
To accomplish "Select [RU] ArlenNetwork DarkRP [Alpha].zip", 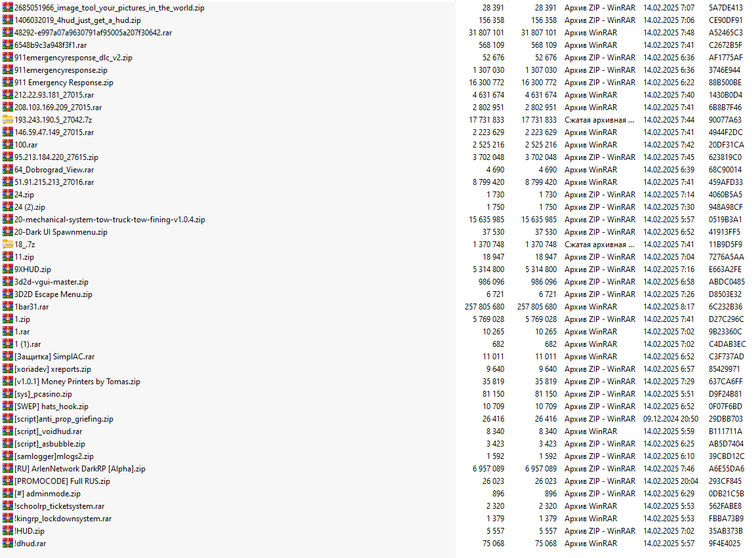I will click(80, 469).
